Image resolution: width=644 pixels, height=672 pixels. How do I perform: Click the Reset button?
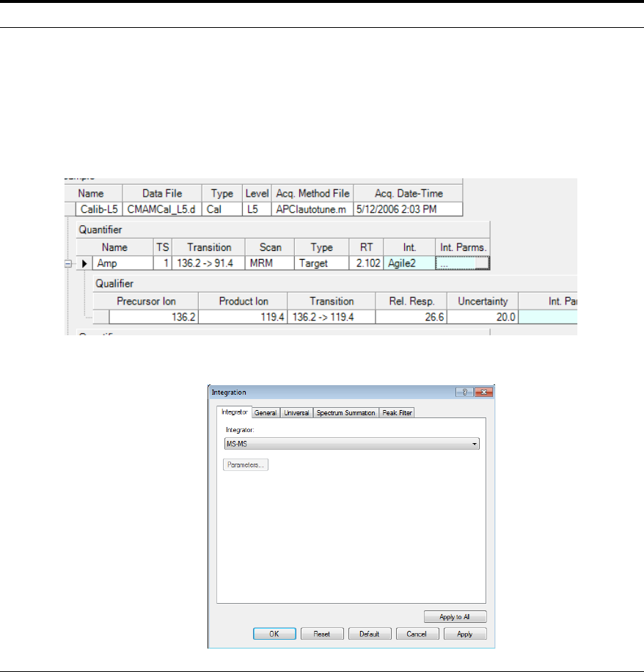(322, 634)
